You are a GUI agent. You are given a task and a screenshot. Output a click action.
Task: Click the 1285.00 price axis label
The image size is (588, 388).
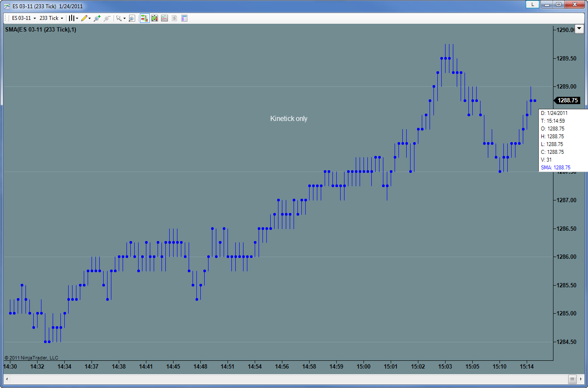pos(566,313)
